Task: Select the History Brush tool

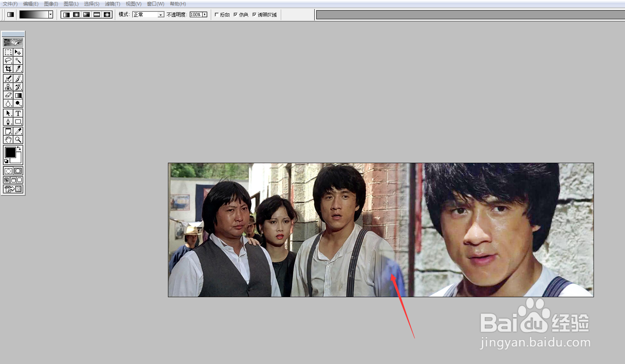Action: click(18, 87)
